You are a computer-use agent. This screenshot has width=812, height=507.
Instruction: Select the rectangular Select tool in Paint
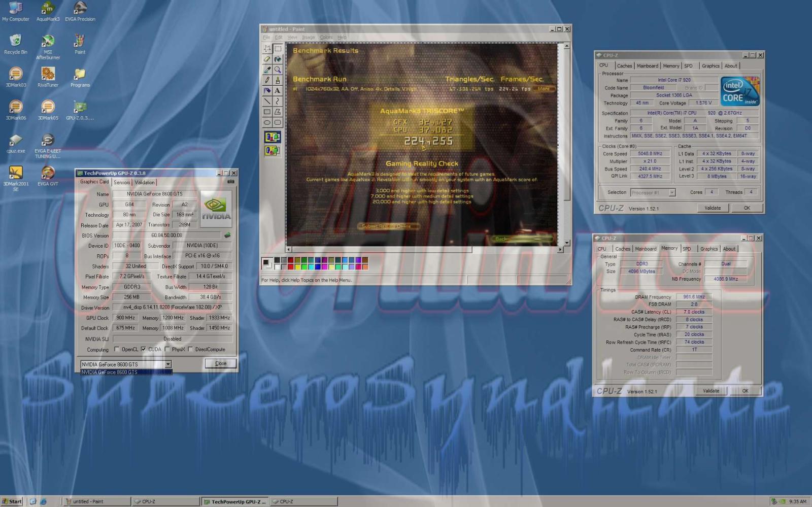pos(278,49)
